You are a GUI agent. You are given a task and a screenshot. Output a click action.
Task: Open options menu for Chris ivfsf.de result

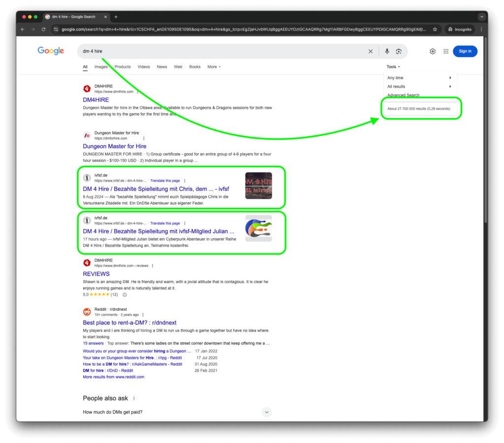[185, 181]
